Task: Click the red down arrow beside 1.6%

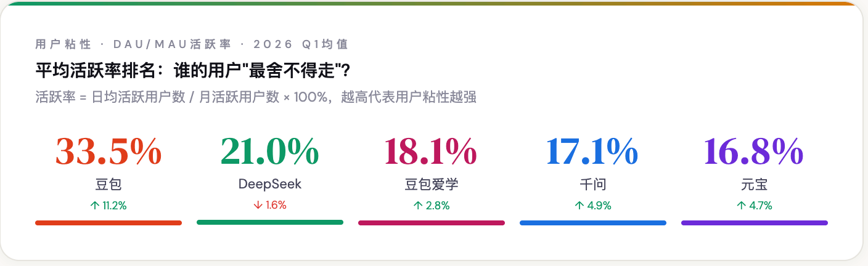Action: [x=258, y=206]
